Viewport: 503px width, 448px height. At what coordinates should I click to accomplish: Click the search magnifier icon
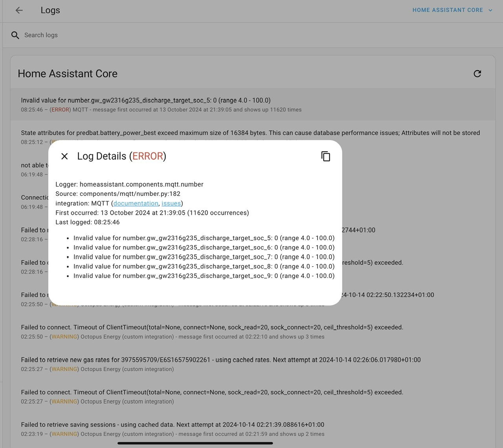(15, 35)
